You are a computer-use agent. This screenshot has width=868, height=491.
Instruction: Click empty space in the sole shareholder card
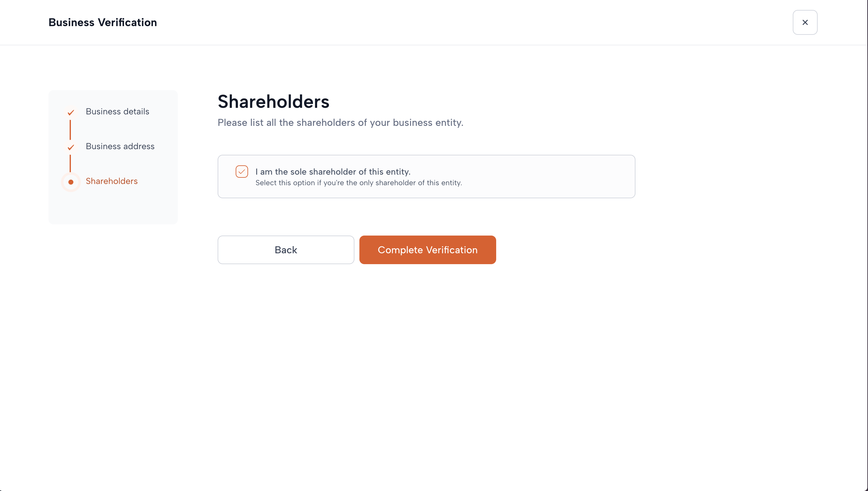547,177
